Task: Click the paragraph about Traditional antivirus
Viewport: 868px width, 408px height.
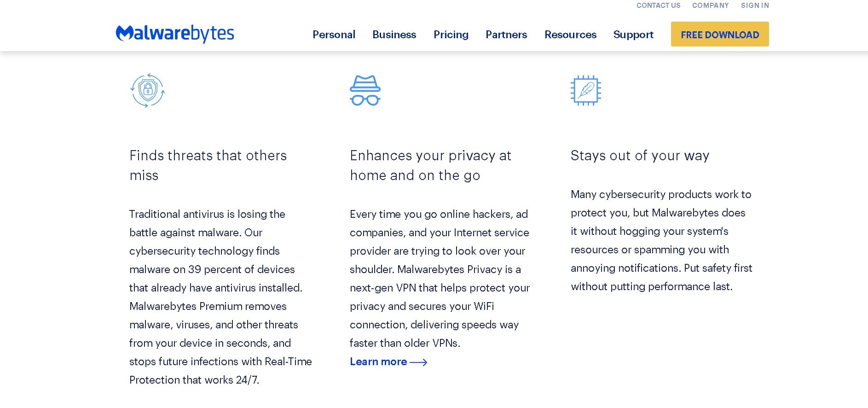Action: pos(220,297)
